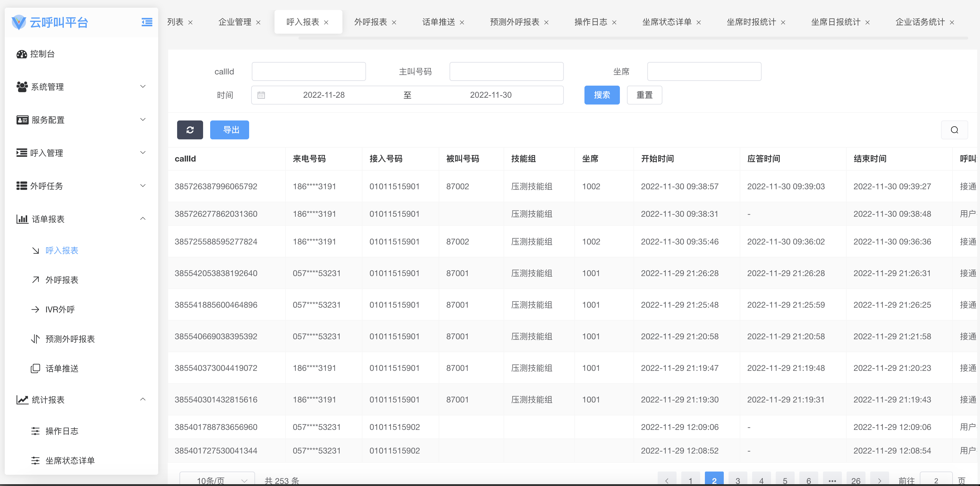Click the refresh table icon button
Image resolution: width=980 pixels, height=486 pixels.
point(190,130)
